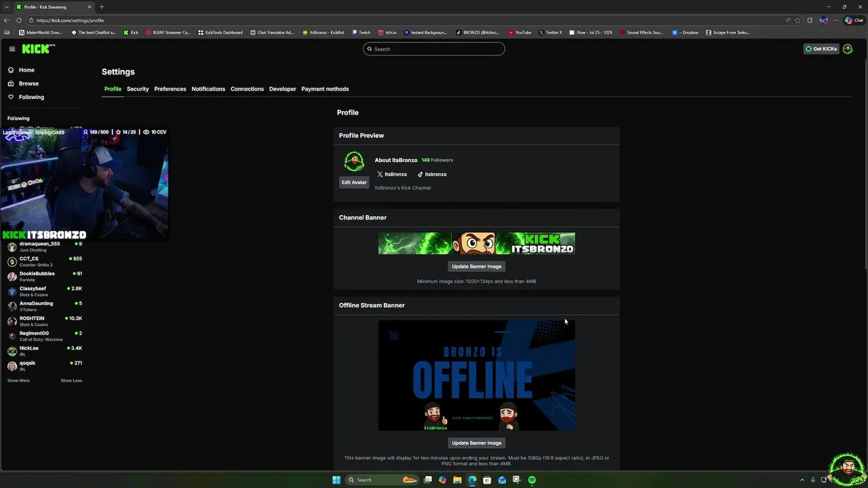Screen dimensions: 868x488
Task: Open File Explorer from taskbar
Action: coord(457,480)
